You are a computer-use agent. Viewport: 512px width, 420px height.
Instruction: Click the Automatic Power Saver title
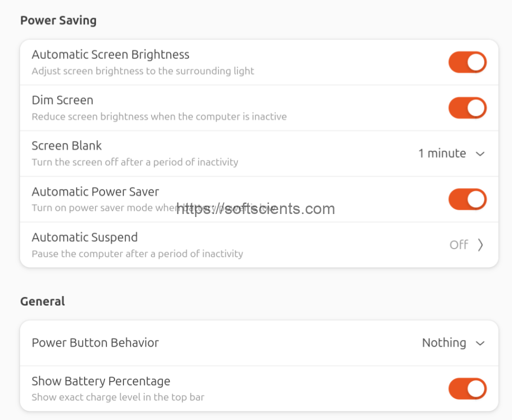pos(95,192)
